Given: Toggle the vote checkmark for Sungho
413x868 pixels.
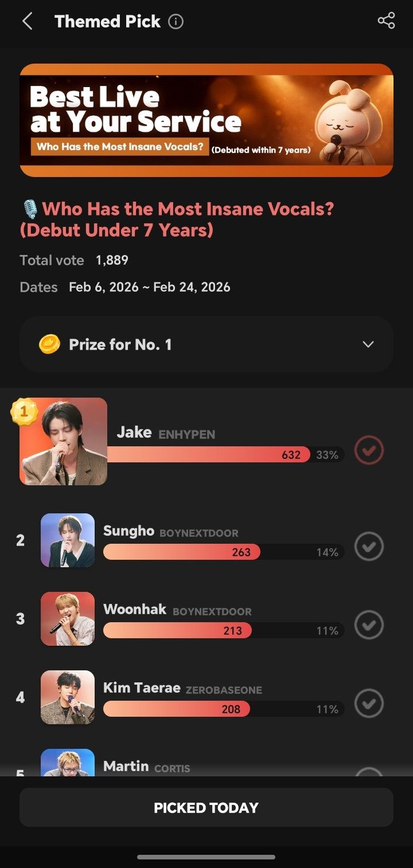Looking at the screenshot, I should tap(369, 547).
